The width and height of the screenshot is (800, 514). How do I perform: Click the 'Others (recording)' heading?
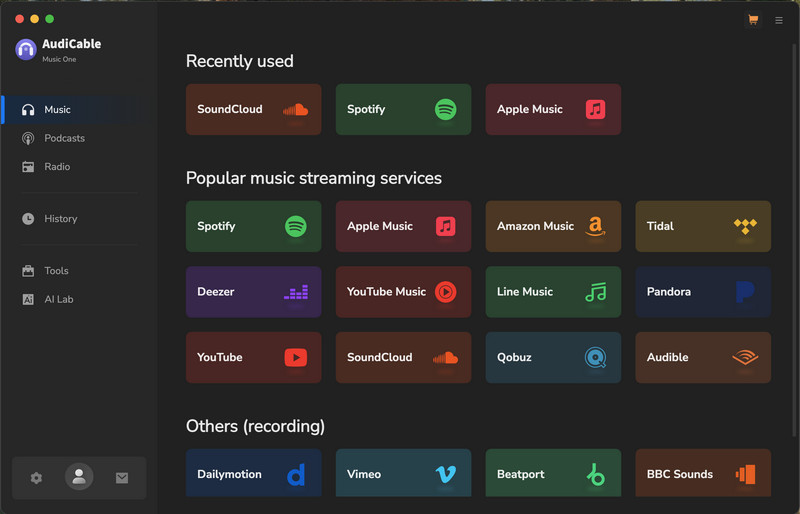click(255, 426)
